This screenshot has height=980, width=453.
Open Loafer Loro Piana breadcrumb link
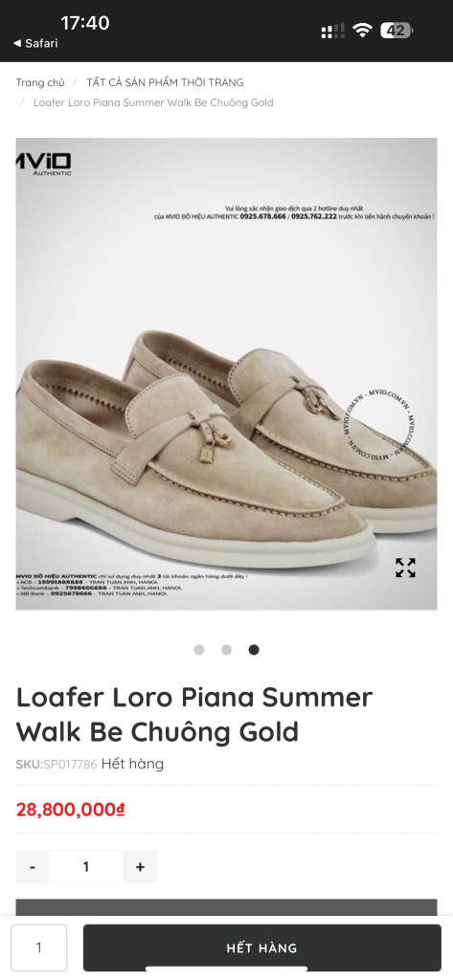click(x=153, y=102)
